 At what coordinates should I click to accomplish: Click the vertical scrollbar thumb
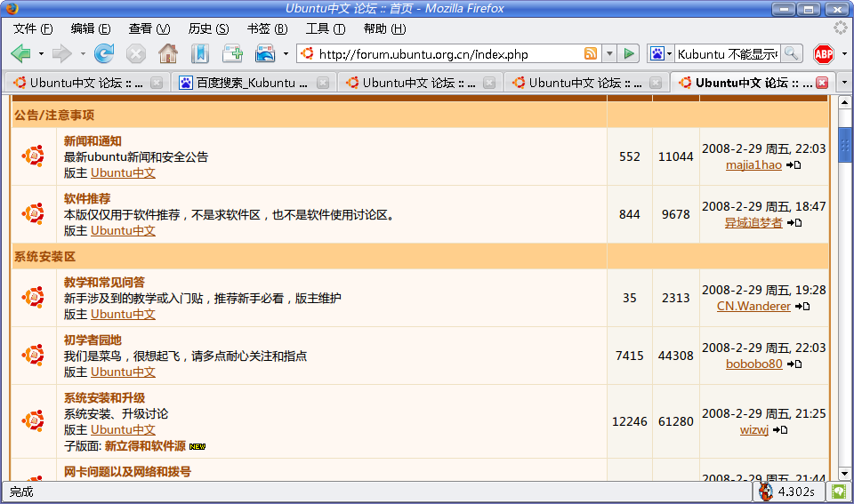[x=845, y=145]
